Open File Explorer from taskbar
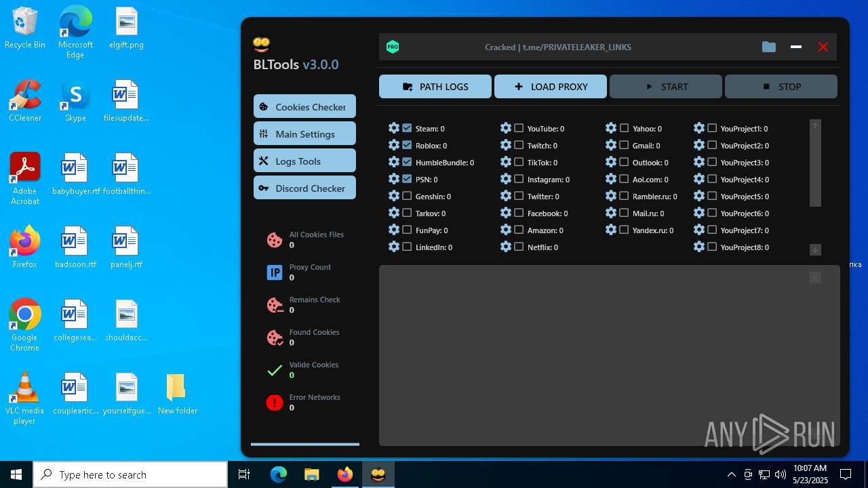868x488 pixels. point(312,474)
